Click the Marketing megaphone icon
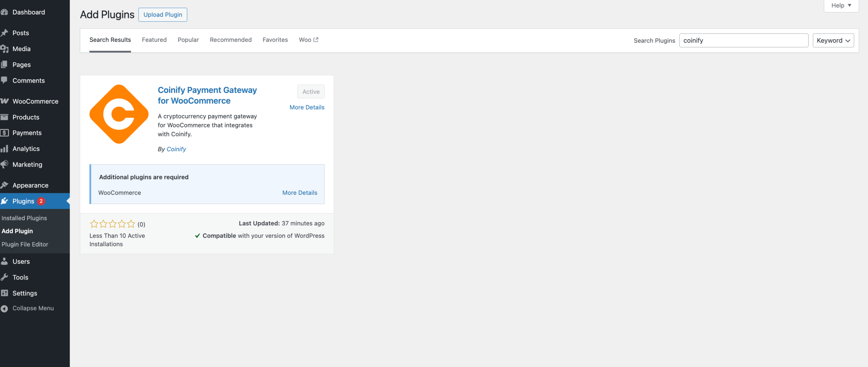868x367 pixels. pyautogui.click(x=5, y=165)
